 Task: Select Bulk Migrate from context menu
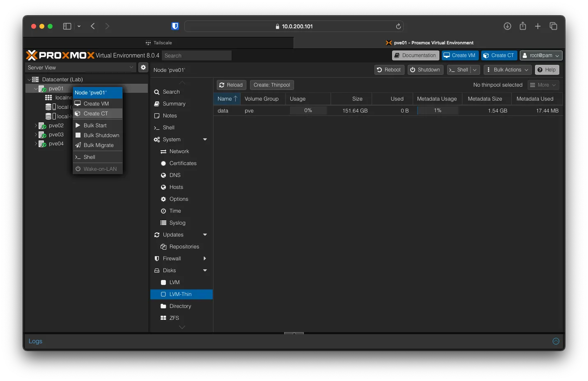click(x=98, y=145)
